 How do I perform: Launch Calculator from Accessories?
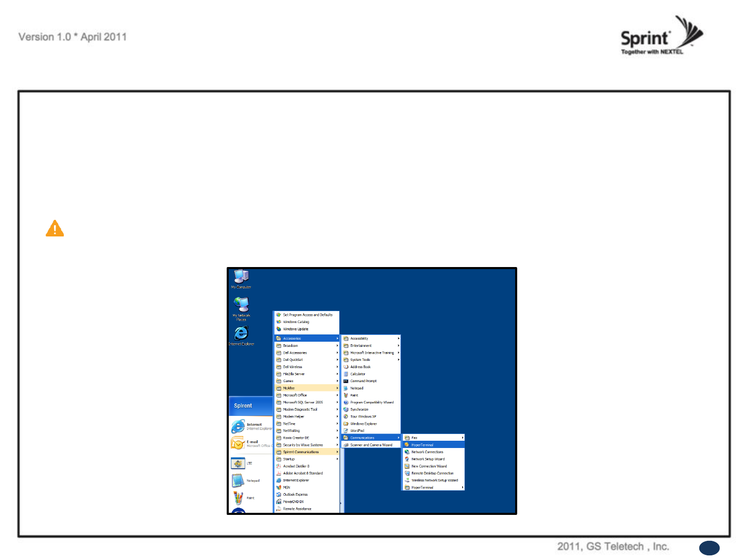coord(371,374)
